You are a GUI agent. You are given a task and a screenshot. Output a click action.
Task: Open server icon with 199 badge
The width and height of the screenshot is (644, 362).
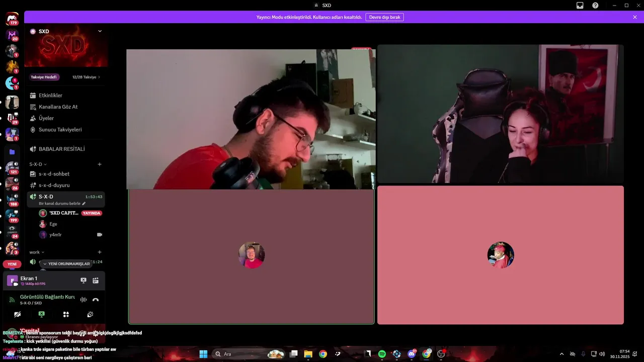12,216
